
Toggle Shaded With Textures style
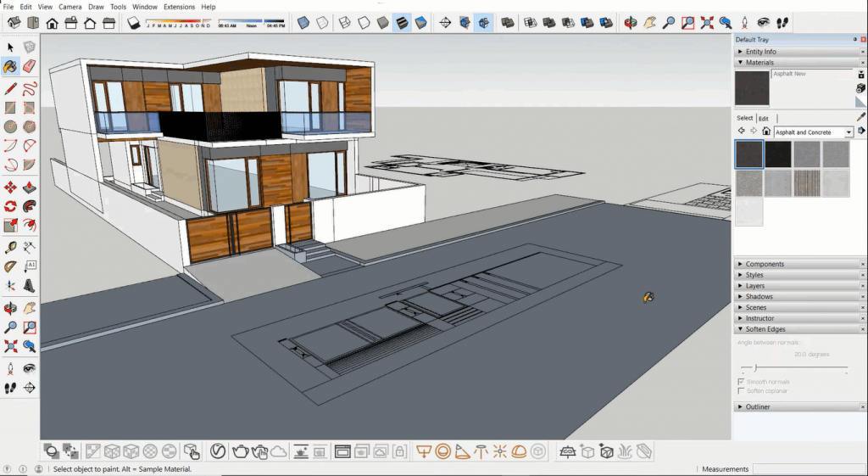click(402, 23)
